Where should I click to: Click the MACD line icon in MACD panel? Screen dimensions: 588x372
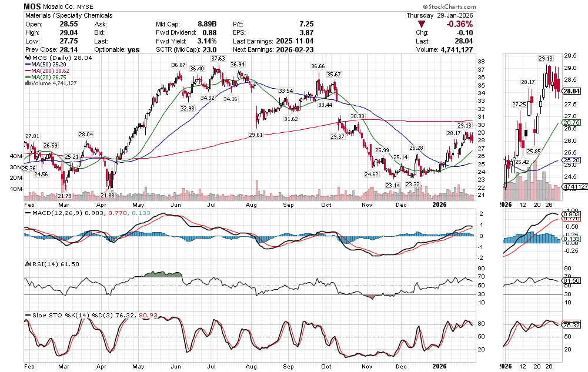(27, 213)
